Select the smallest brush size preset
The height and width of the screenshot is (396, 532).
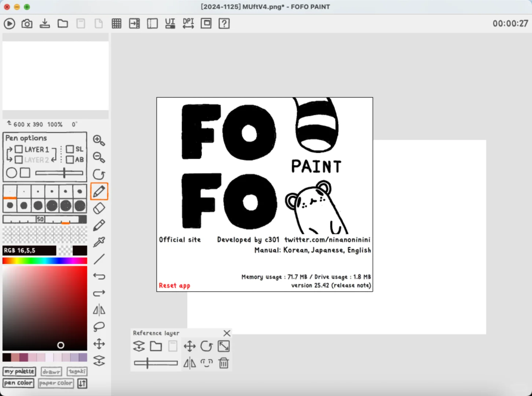point(10,191)
